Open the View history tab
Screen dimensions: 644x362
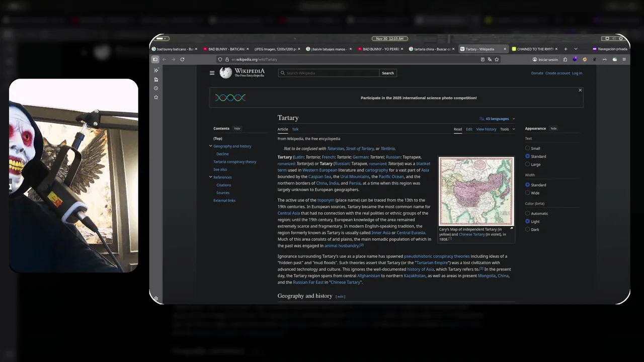tap(486, 129)
